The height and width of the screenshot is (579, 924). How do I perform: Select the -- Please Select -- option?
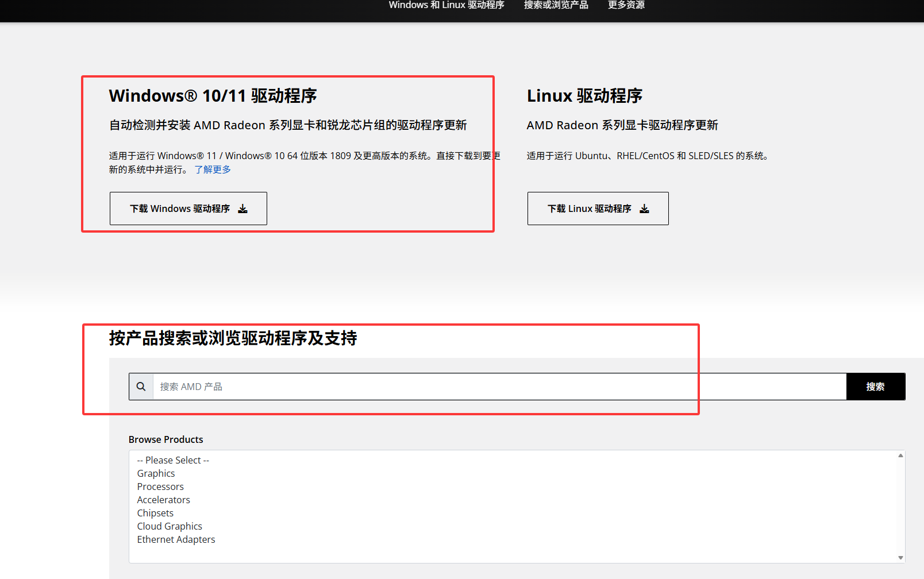(x=173, y=460)
